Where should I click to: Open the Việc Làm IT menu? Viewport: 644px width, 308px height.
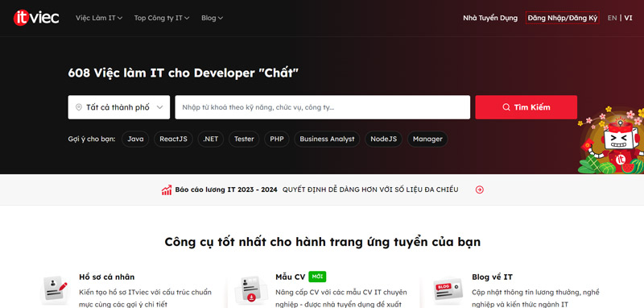pos(99,18)
